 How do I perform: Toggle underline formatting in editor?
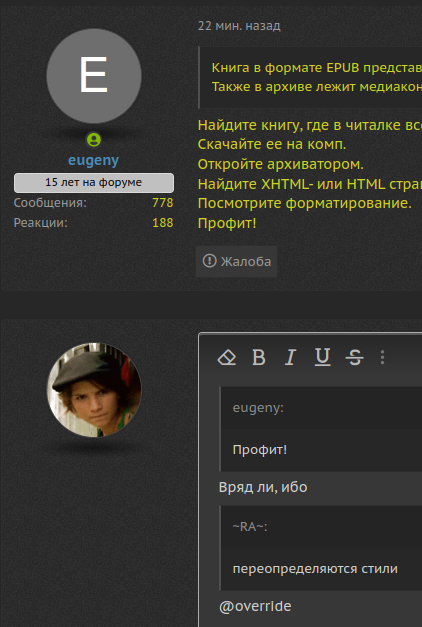tap(322, 357)
